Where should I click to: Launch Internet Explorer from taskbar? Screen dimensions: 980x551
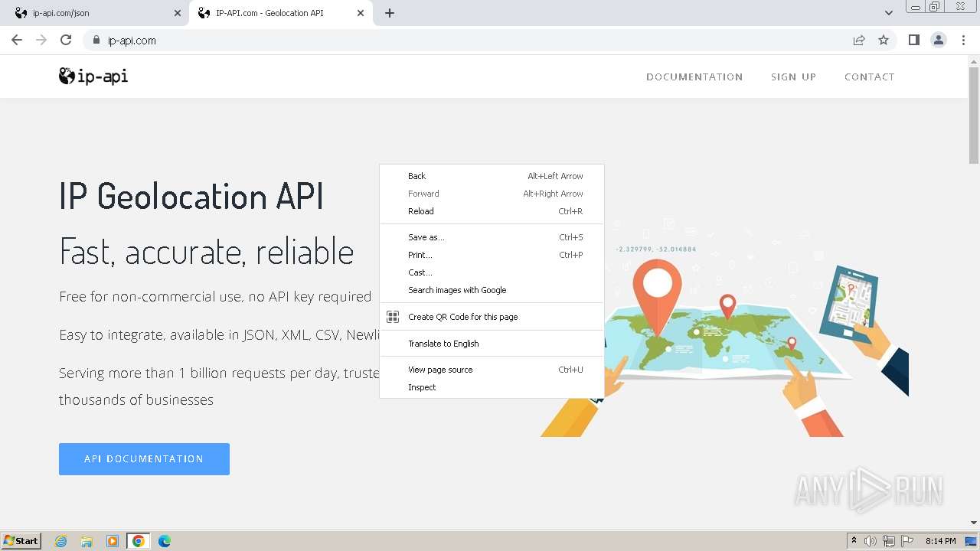coord(61,541)
